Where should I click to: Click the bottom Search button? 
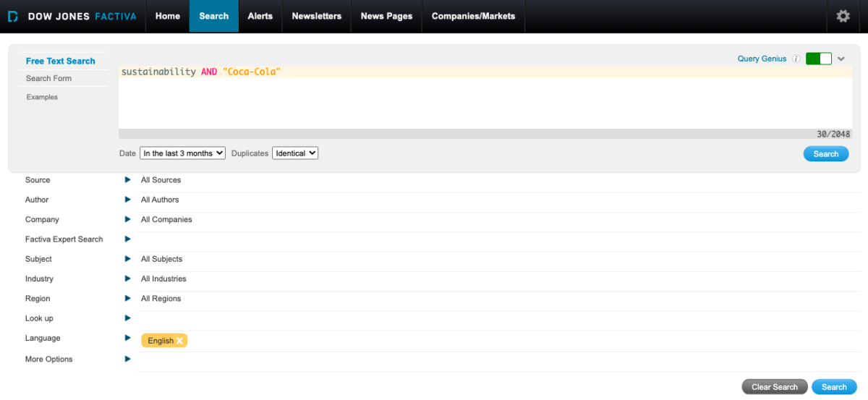833,387
